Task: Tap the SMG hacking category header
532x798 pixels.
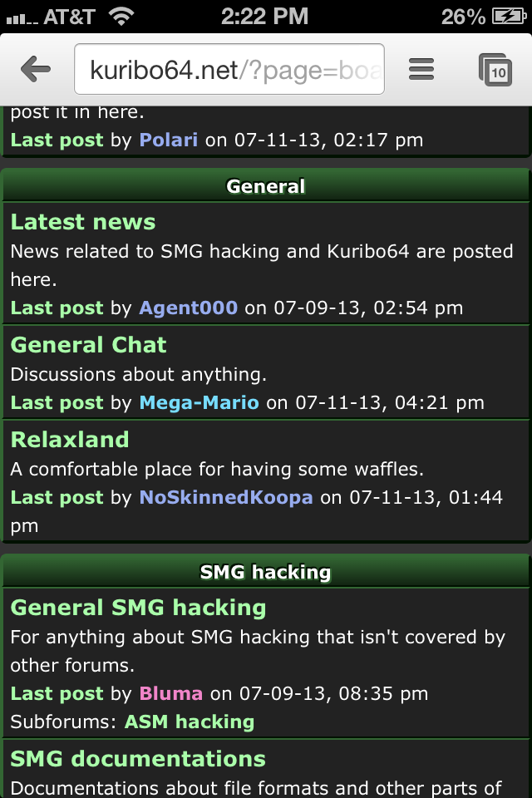Action: click(x=266, y=572)
